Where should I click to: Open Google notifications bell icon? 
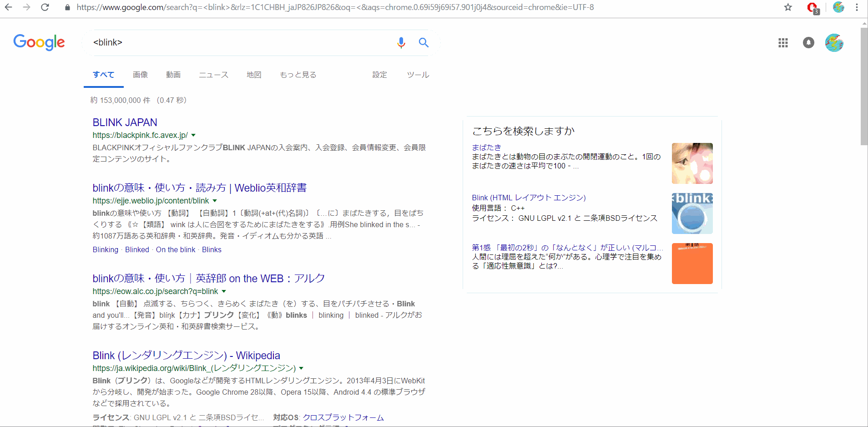pyautogui.click(x=808, y=43)
